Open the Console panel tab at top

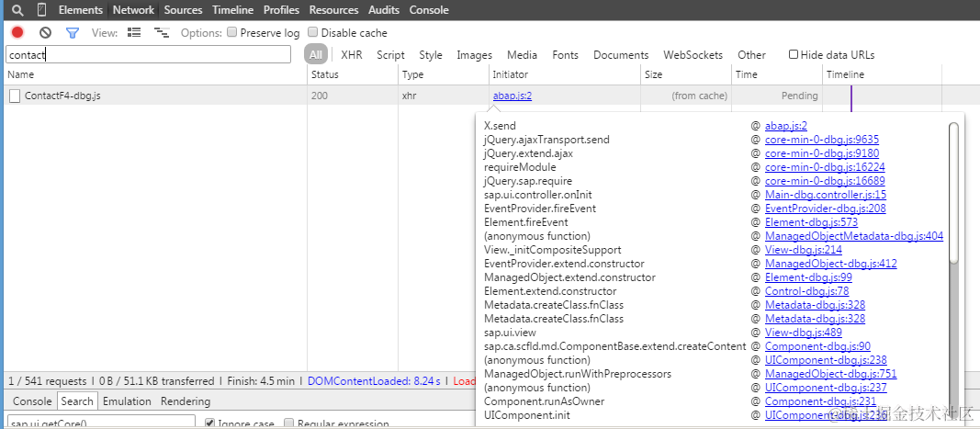pyautogui.click(x=429, y=10)
